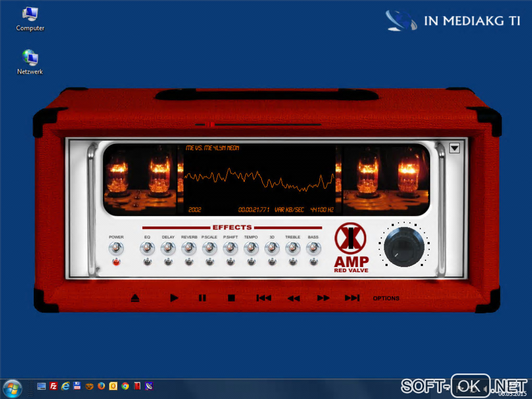The width and height of the screenshot is (532, 399).
Task: Rewind the current track
Action: pyautogui.click(x=294, y=298)
